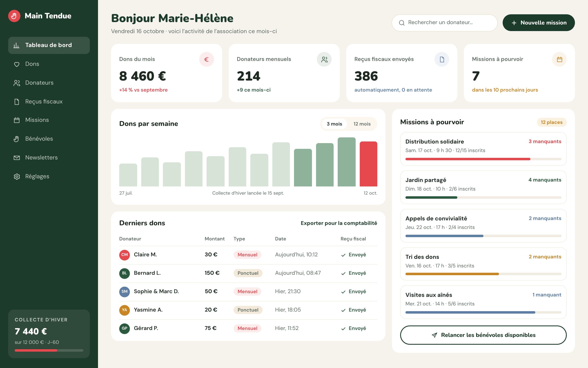Click Gérard P.'s GP avatar
Viewport: 588px width, 368px height.
tap(124, 328)
